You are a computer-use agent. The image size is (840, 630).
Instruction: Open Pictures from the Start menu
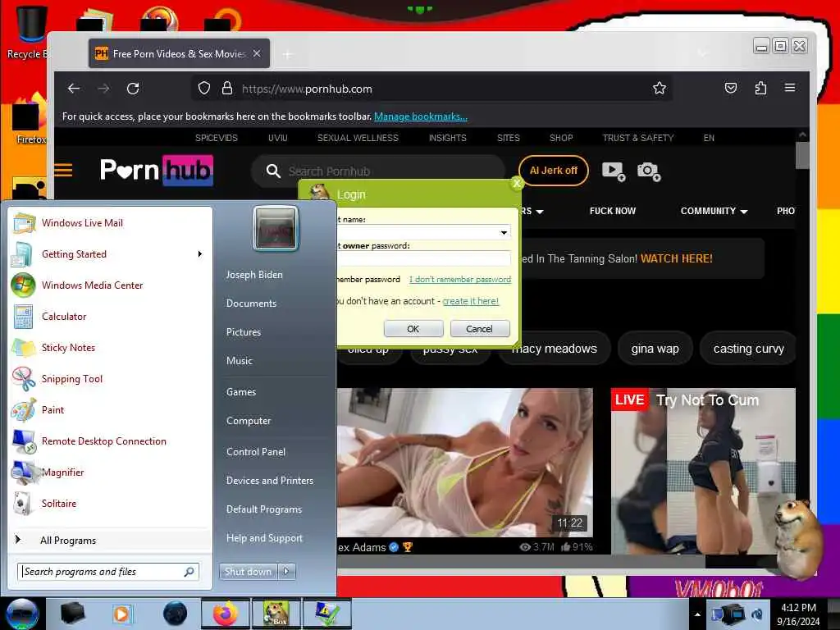pos(243,332)
